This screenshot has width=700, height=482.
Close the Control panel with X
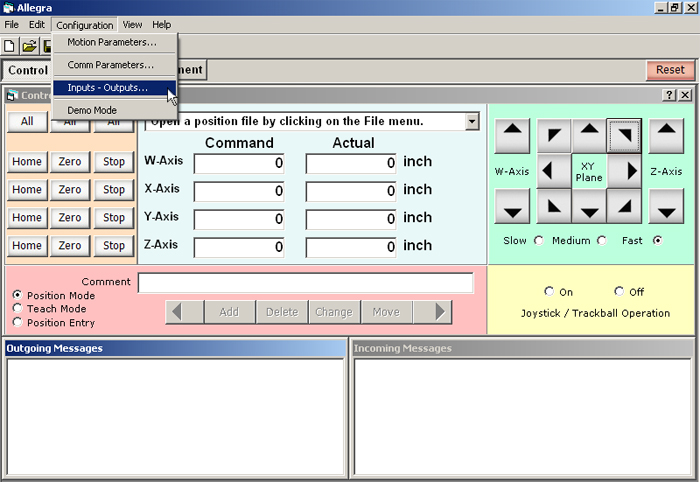point(685,95)
